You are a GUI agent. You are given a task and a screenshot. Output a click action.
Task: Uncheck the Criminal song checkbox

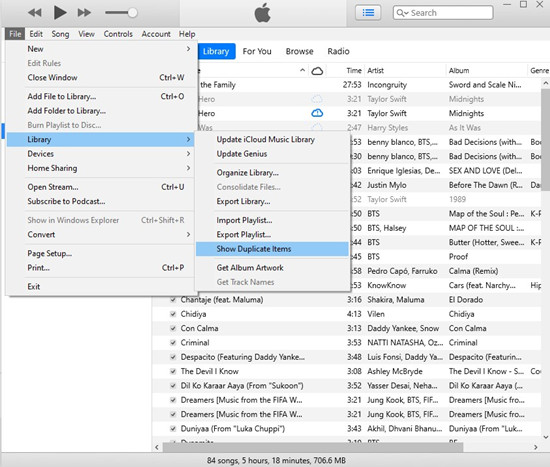(x=173, y=343)
